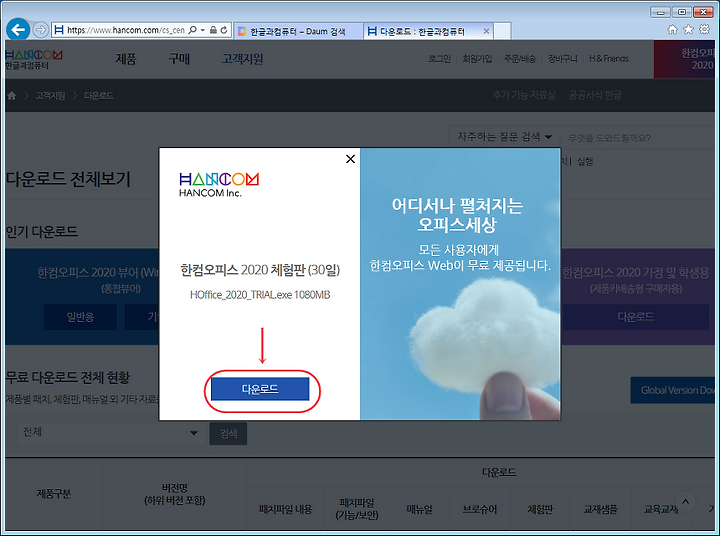The height and width of the screenshot is (536, 720).
Task: Open the 구매 menu
Action: [x=179, y=59]
